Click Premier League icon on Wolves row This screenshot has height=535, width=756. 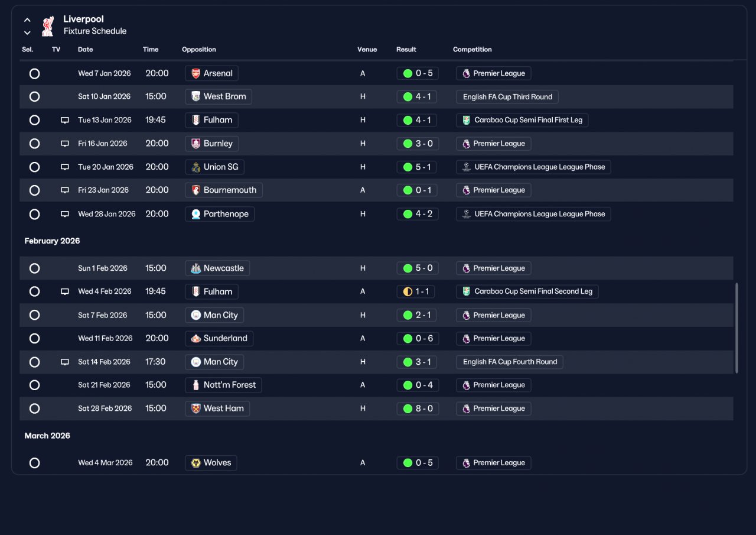(x=466, y=463)
